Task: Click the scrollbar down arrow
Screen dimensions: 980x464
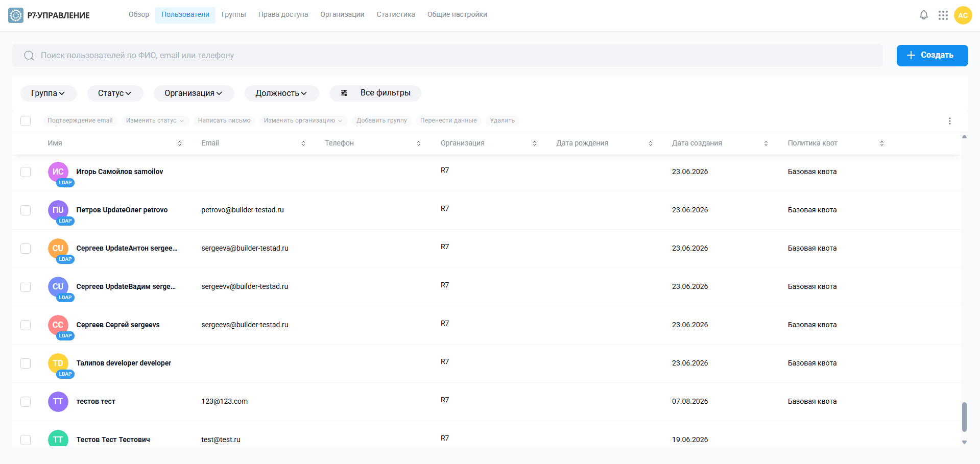Action: [964, 443]
